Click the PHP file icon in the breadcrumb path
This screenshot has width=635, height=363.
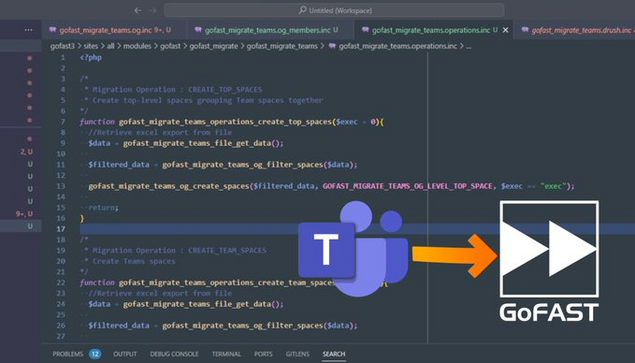click(332, 46)
